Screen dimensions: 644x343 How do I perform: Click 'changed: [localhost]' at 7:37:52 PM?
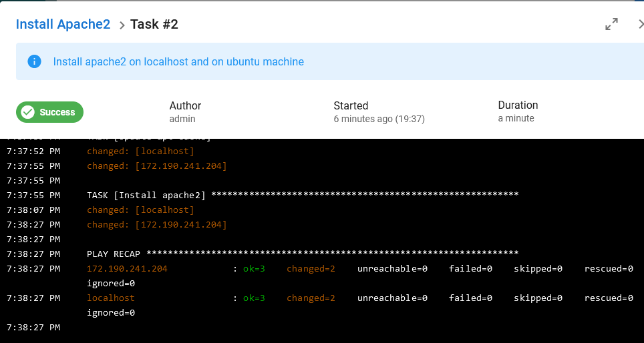(140, 151)
